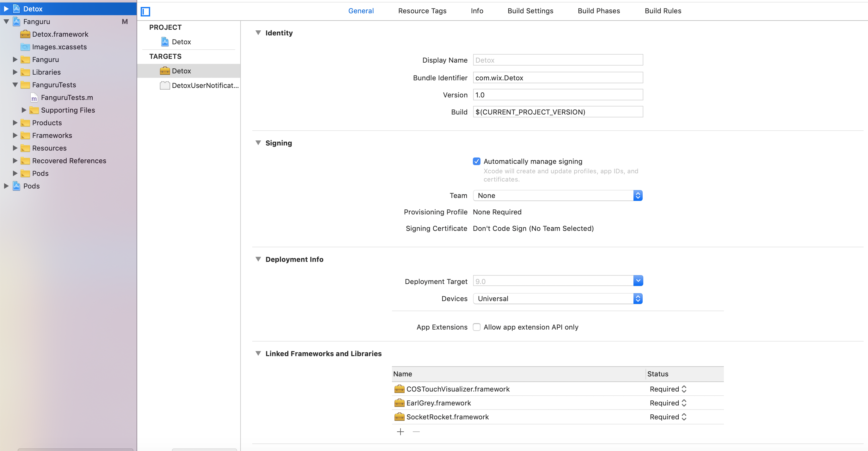Open the Team dropdown
Image resolution: width=868 pixels, height=451 pixels.
point(558,195)
